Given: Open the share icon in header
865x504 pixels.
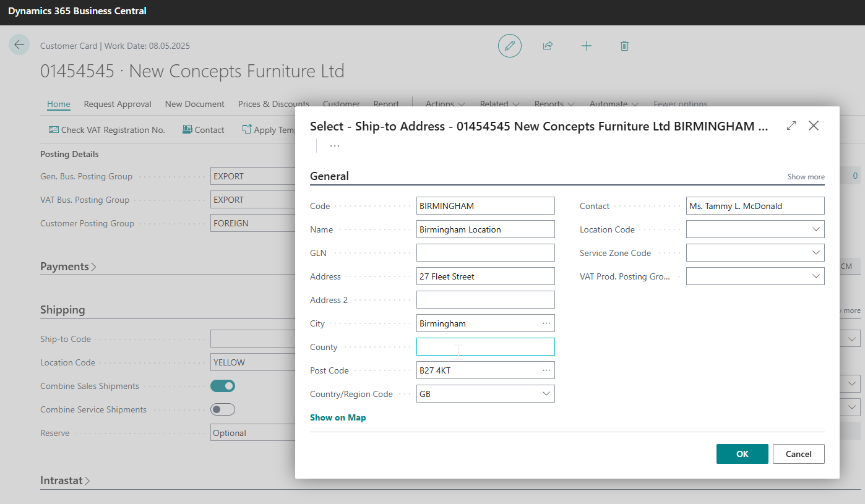Looking at the screenshot, I should pos(548,46).
